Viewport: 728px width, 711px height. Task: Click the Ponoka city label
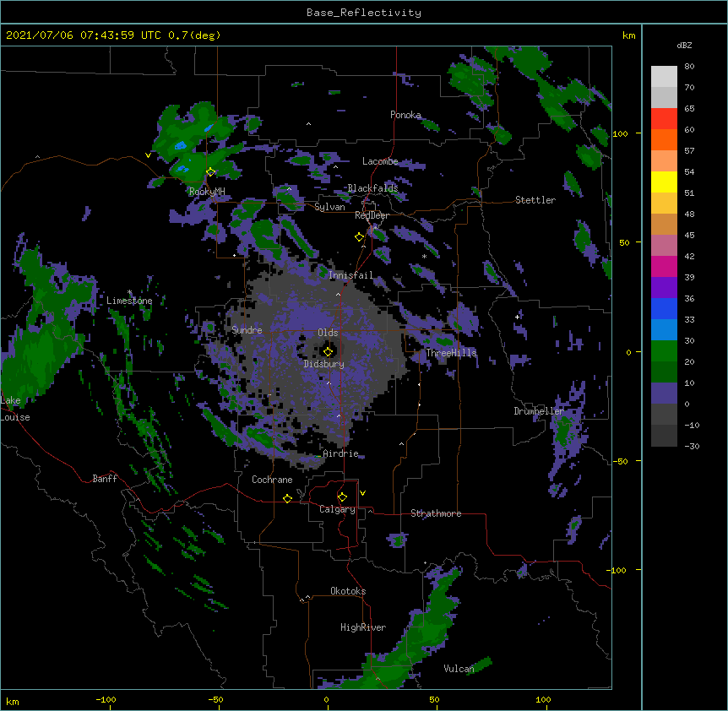tap(405, 115)
